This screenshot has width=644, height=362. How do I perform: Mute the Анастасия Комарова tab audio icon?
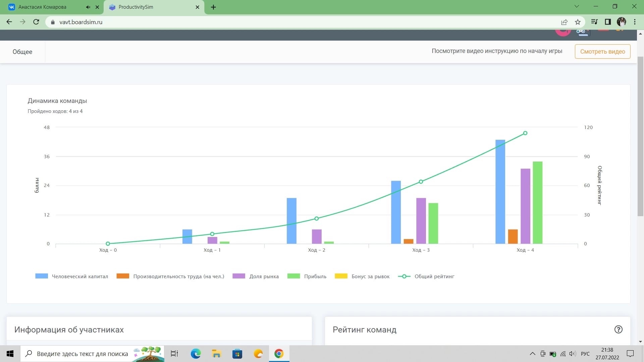[x=88, y=7]
